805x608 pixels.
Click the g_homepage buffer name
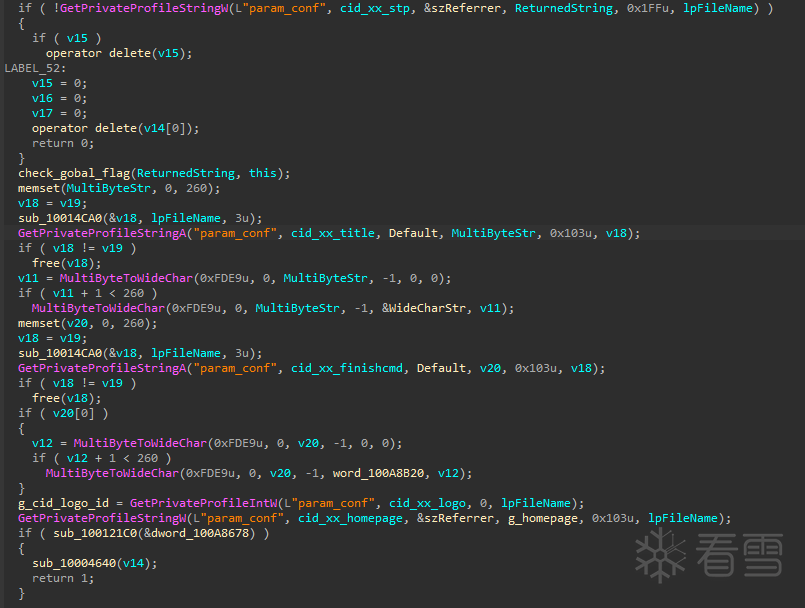[x=543, y=518]
